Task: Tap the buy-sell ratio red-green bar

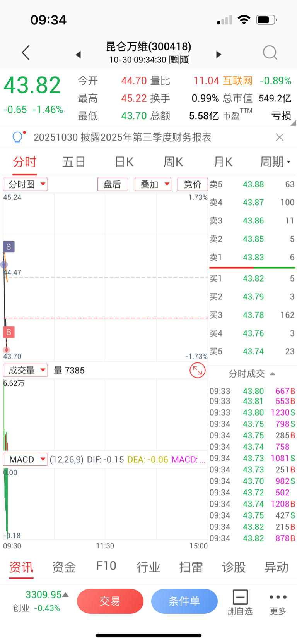Action: [x=252, y=268]
